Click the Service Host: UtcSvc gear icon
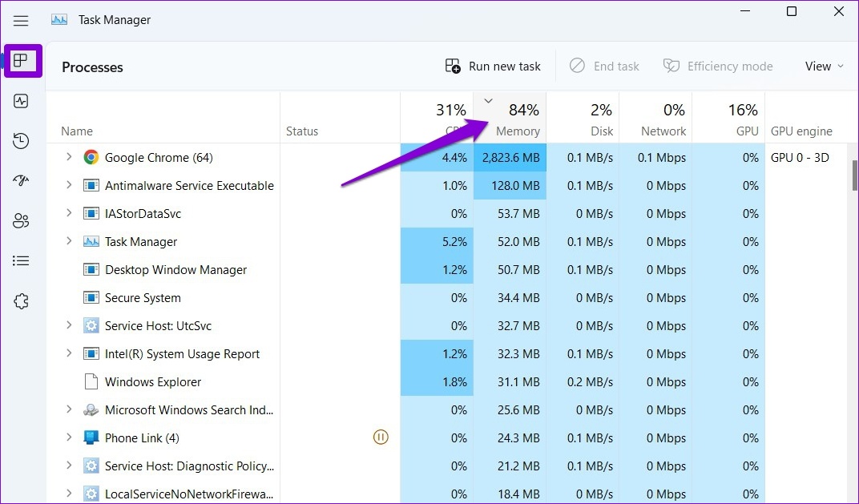This screenshot has width=859, height=504. pos(91,326)
